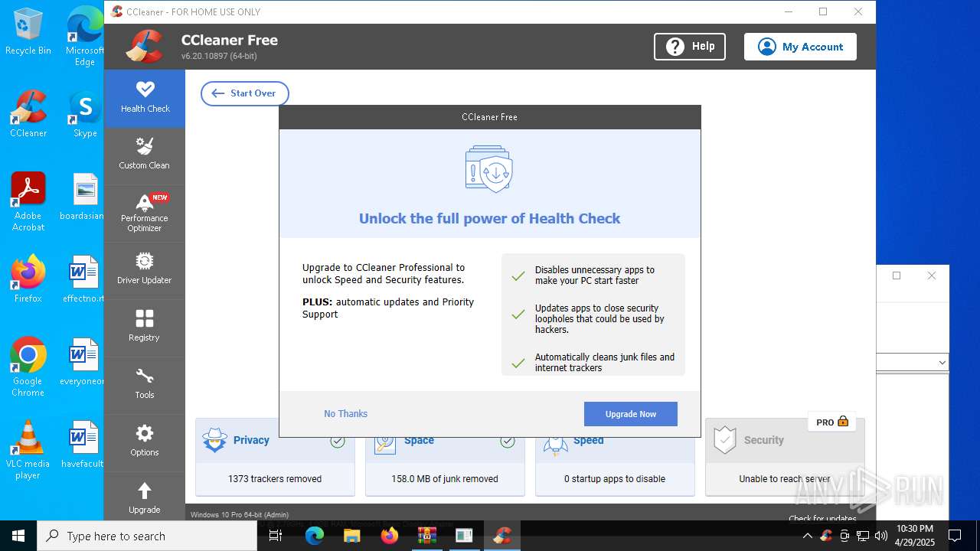
Task: Open the volume control in tray
Action: tap(880, 536)
